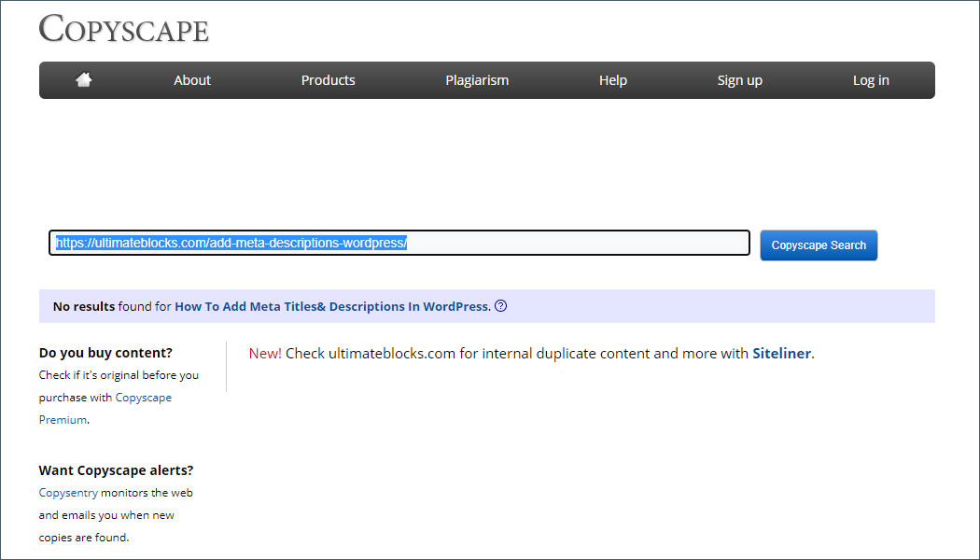Viewport: 980px width, 560px height.
Task: Open How To Add Meta Titles link
Action: coord(331,306)
